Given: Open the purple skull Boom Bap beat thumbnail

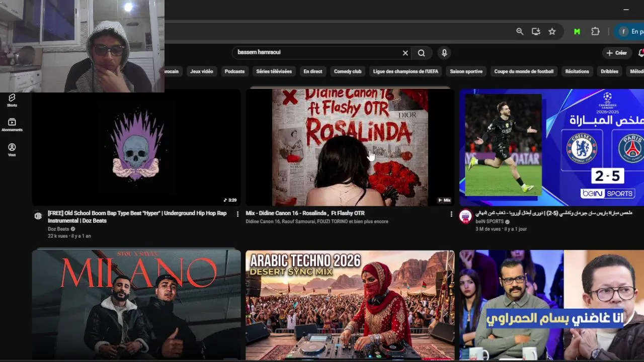Looking at the screenshot, I should click(136, 147).
